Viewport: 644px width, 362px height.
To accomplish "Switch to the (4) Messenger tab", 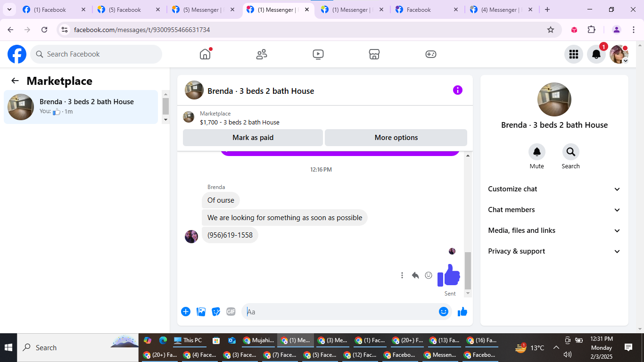I will point(502,10).
